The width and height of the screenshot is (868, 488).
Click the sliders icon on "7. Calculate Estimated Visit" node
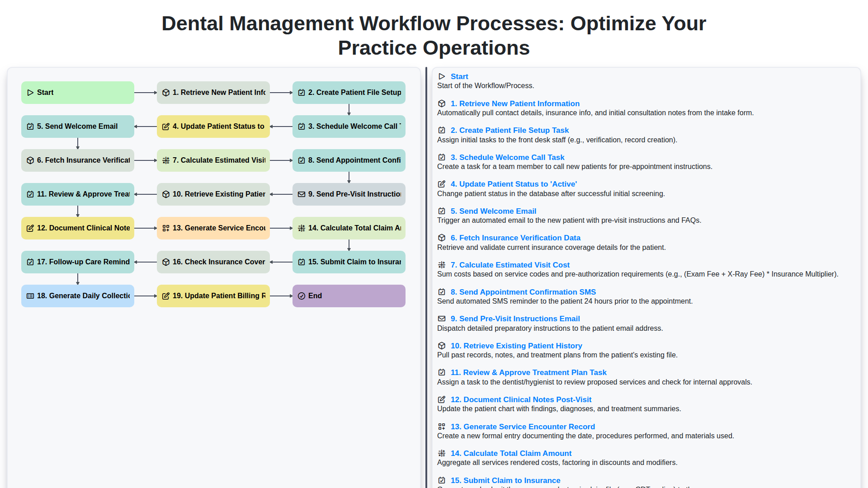(165, 160)
